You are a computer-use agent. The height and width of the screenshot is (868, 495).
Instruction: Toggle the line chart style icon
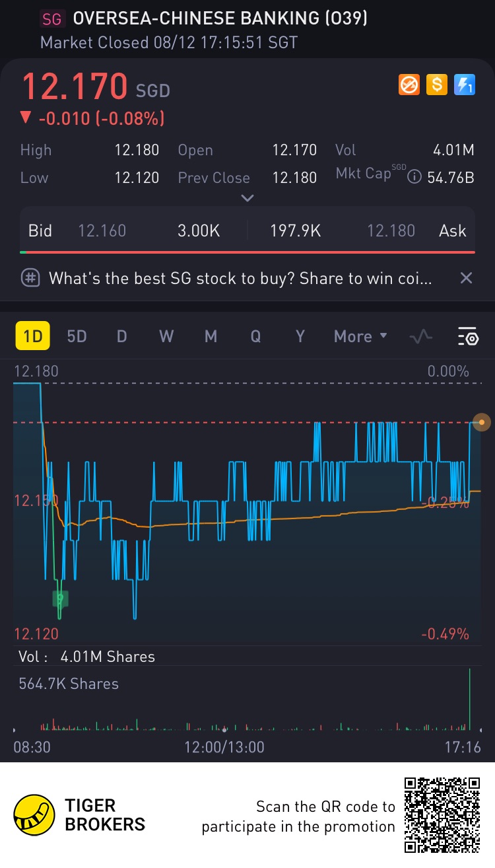click(x=420, y=337)
